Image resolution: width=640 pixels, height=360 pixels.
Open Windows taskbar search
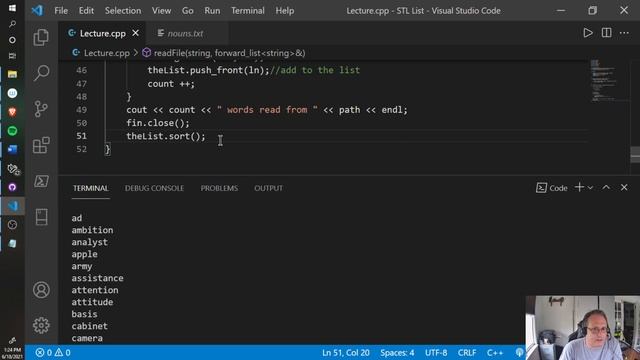tap(12, 24)
